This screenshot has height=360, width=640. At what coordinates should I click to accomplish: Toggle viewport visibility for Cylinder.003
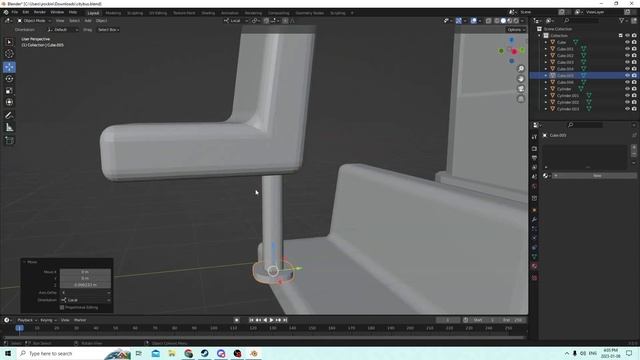click(627, 109)
